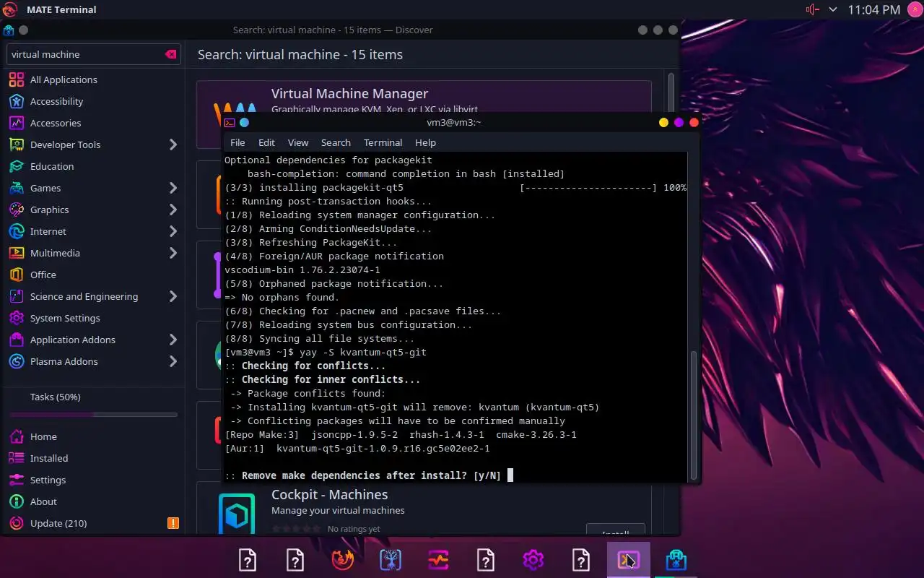
Task: Click the Tasks progress bar
Action: click(x=93, y=415)
